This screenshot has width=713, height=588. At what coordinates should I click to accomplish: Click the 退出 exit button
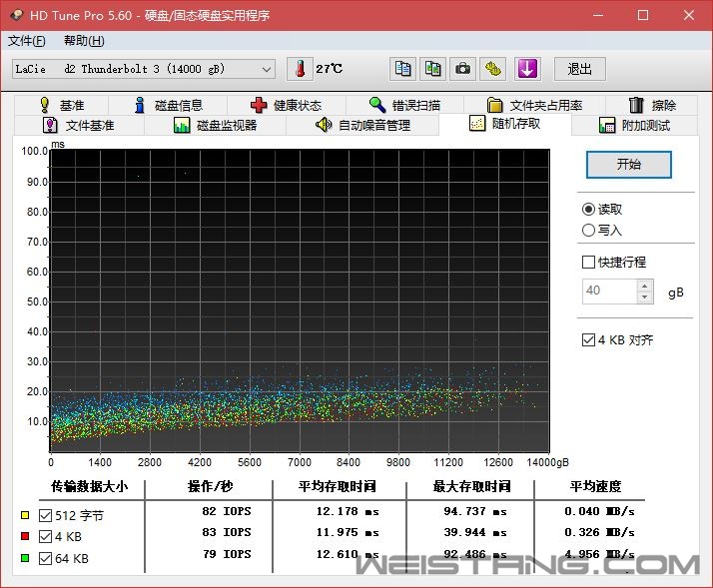[579, 69]
